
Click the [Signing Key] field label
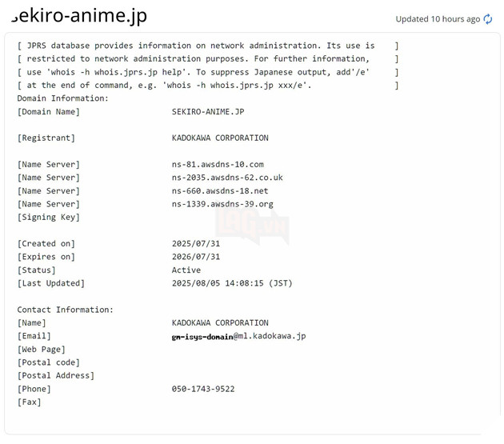49,218
